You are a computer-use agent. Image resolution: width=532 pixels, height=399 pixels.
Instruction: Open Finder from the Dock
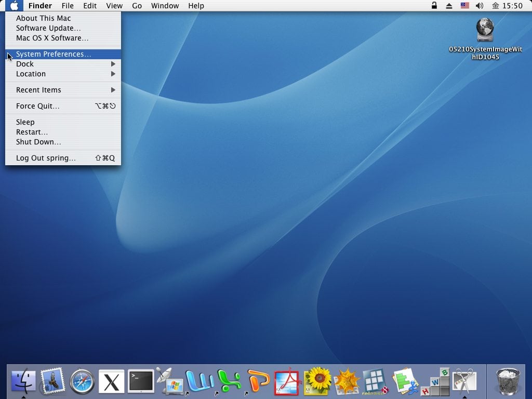23,382
